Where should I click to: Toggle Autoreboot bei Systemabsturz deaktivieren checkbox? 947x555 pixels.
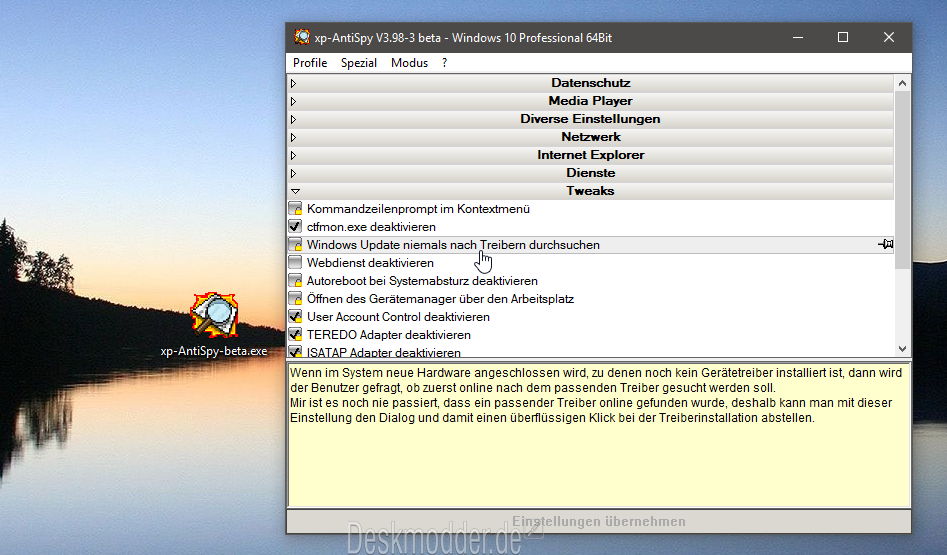(x=295, y=281)
